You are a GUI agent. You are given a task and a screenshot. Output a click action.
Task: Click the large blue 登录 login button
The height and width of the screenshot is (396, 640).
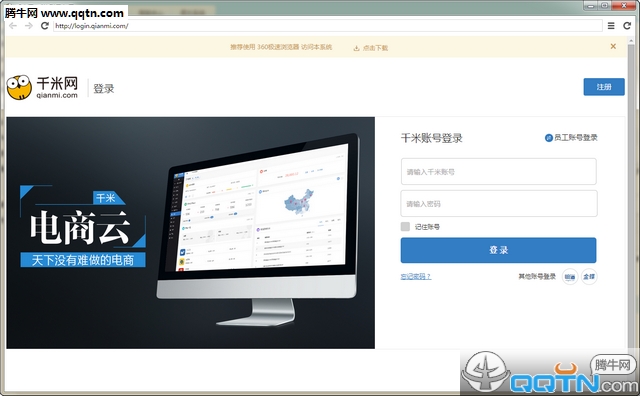[498, 250]
